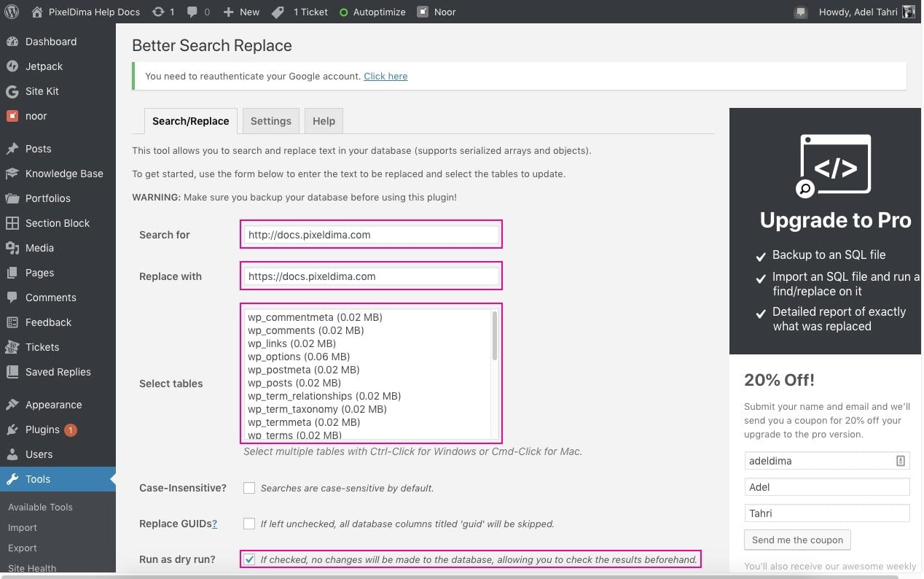Viewport: 924px width, 579px height.
Task: Click the Tickets icon in the admin bar
Action: click(277, 12)
